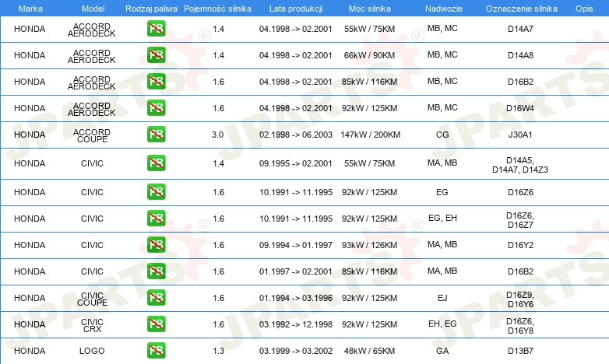The width and height of the screenshot is (609, 364).
Task: Click engine code D16W4
Action: click(x=520, y=108)
